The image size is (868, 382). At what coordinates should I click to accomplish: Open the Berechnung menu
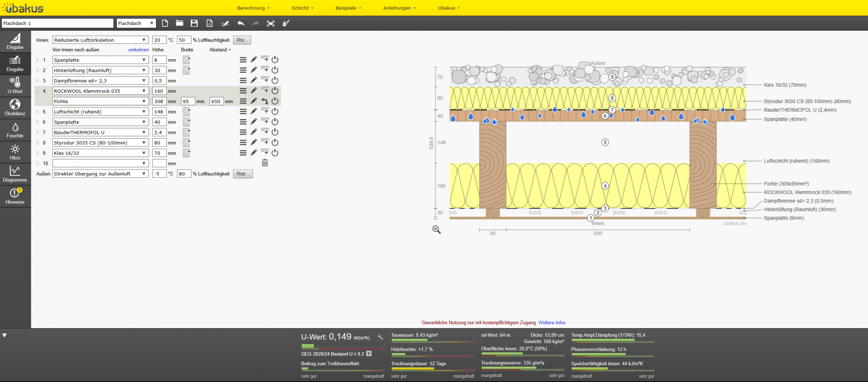253,8
